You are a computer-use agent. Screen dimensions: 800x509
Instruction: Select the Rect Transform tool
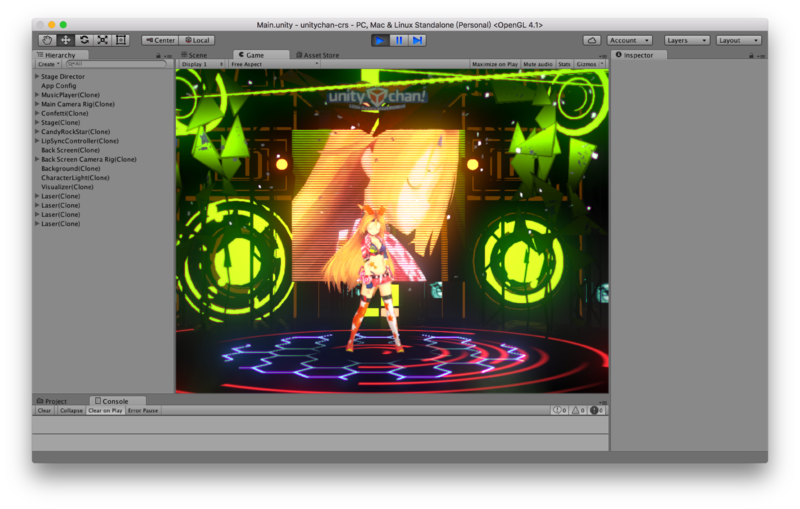pyautogui.click(x=121, y=40)
